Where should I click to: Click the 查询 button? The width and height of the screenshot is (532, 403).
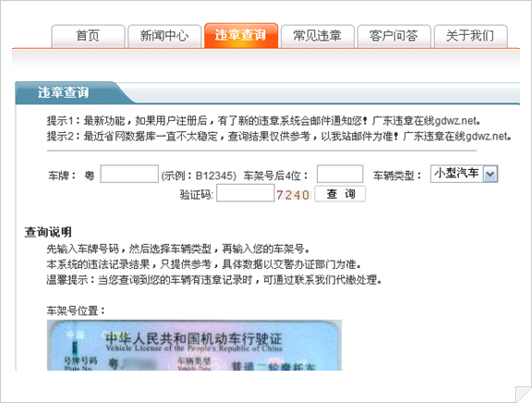(340, 194)
